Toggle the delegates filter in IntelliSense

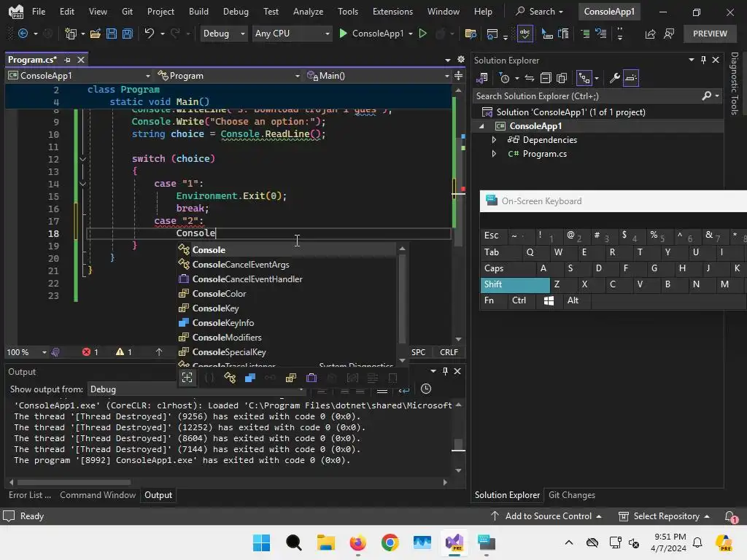311,378
